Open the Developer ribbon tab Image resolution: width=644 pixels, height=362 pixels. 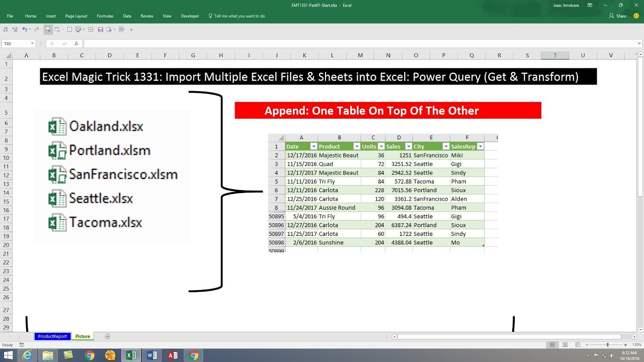point(190,16)
